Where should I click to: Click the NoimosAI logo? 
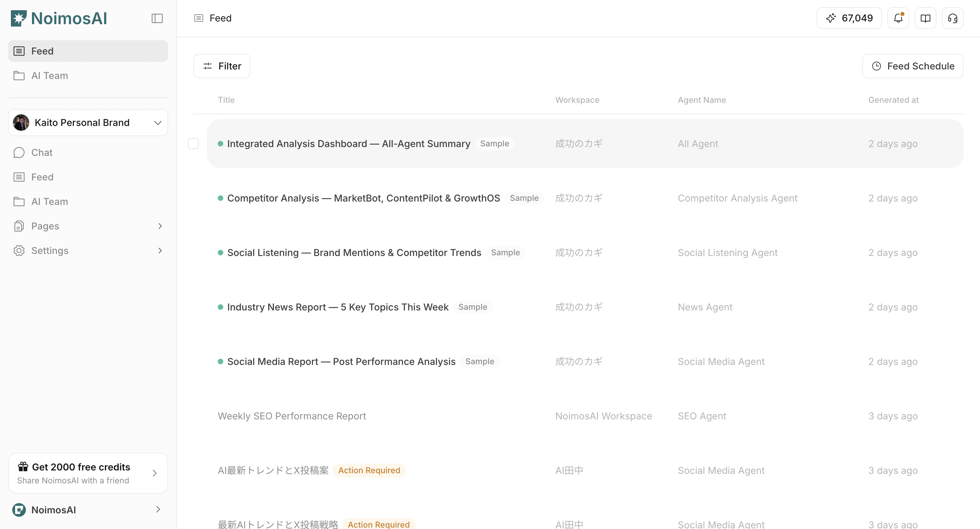click(59, 18)
